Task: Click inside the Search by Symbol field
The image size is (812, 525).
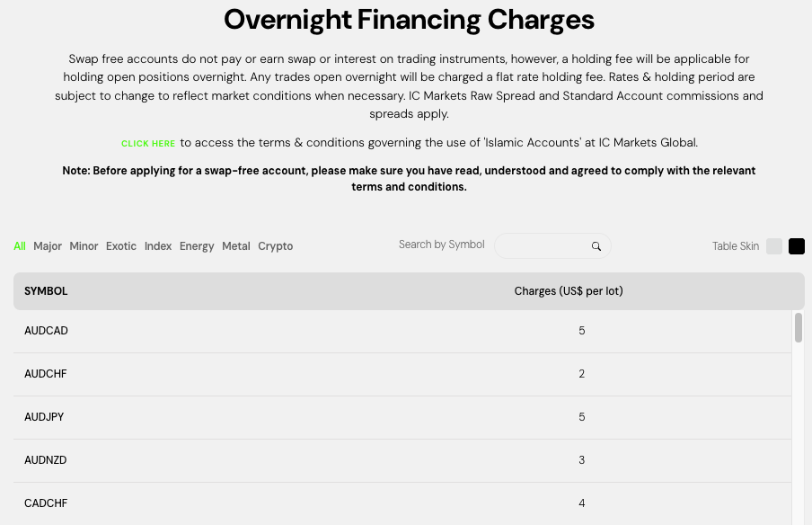Action: 548,245
